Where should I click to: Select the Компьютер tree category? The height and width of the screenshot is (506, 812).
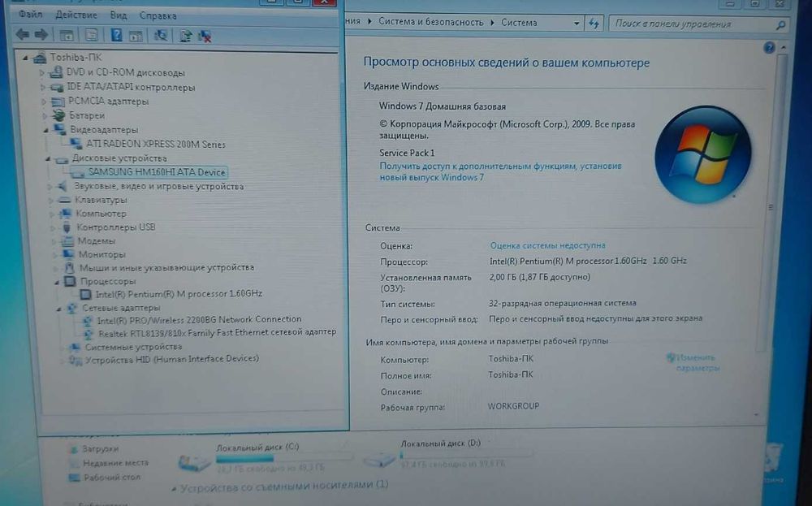(x=101, y=214)
